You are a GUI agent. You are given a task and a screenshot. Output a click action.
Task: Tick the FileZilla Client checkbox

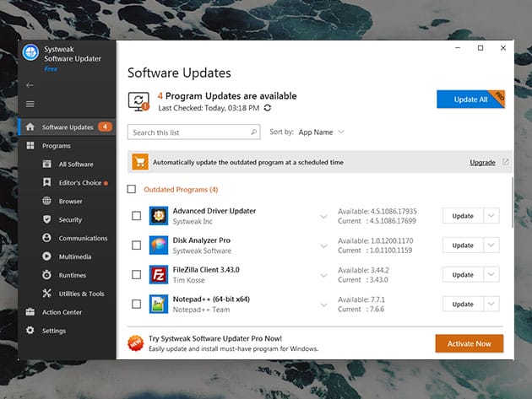(x=137, y=275)
